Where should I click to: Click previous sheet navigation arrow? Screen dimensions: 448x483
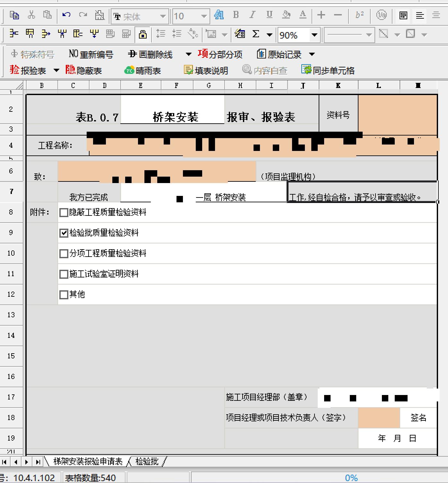pos(15,462)
